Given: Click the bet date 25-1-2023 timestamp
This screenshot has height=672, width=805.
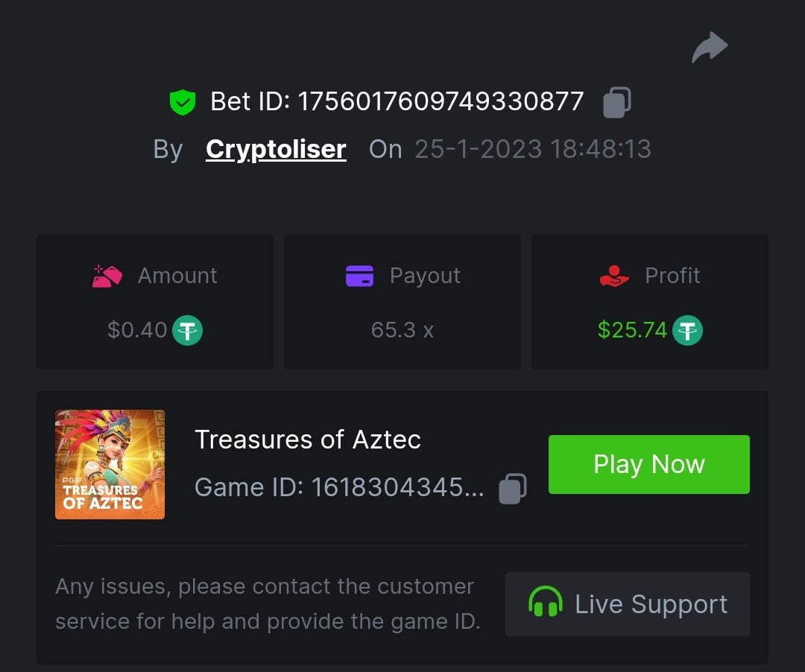Looking at the screenshot, I should coord(532,149).
